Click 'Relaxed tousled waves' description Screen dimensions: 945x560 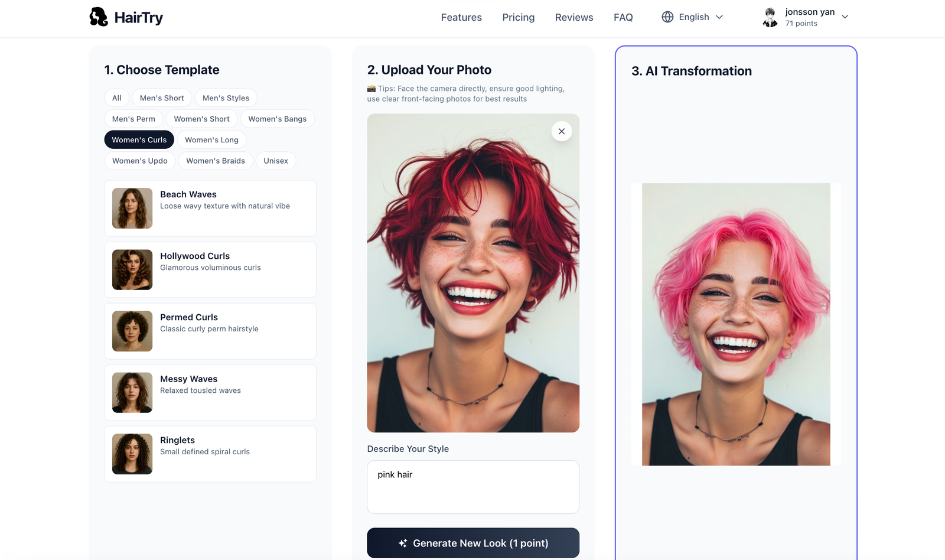point(200,390)
